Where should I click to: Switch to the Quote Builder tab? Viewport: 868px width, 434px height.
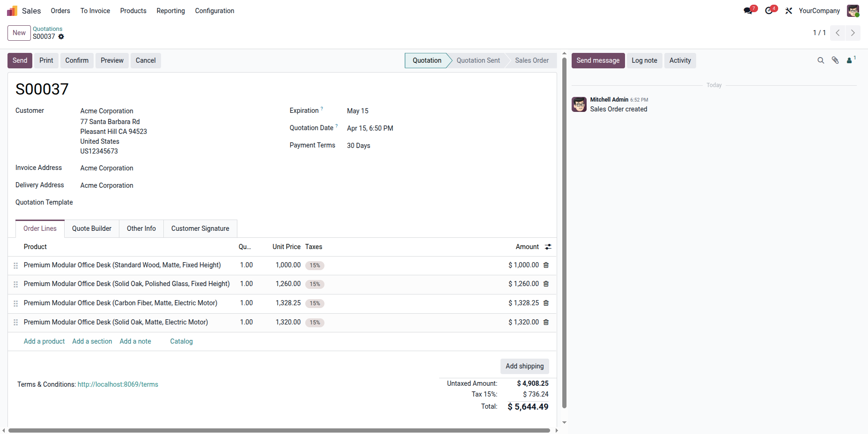[92, 228]
